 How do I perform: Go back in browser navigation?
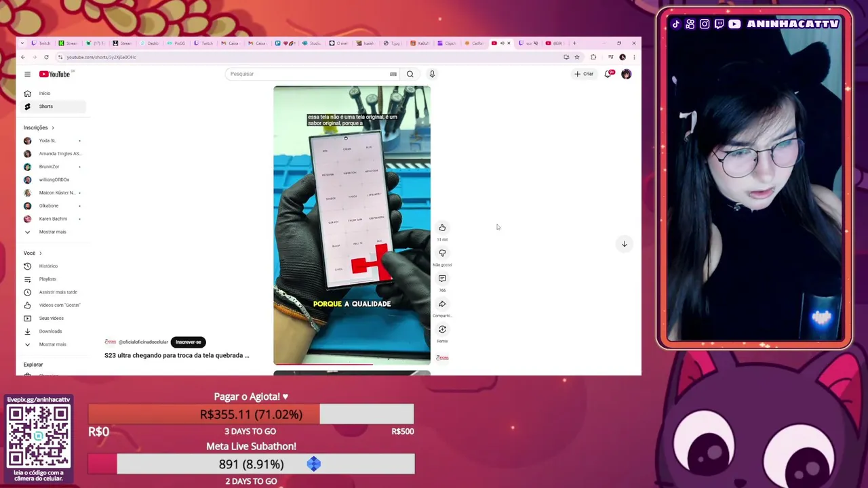(x=23, y=57)
